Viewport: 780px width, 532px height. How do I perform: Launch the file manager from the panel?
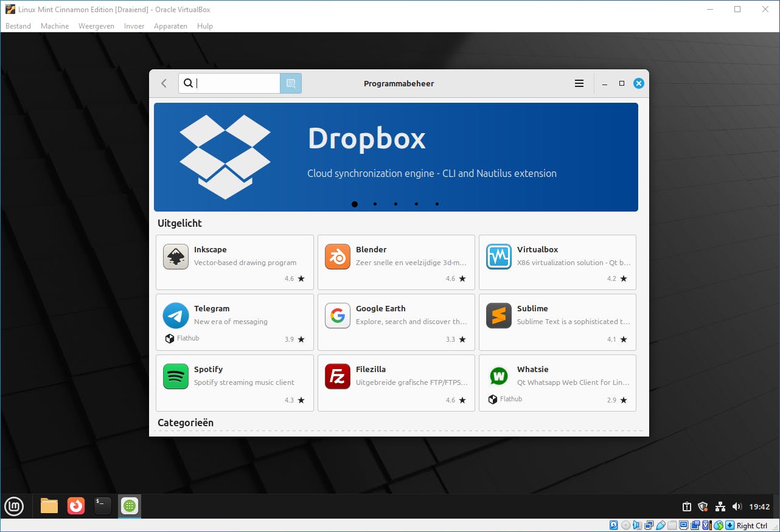click(49, 506)
